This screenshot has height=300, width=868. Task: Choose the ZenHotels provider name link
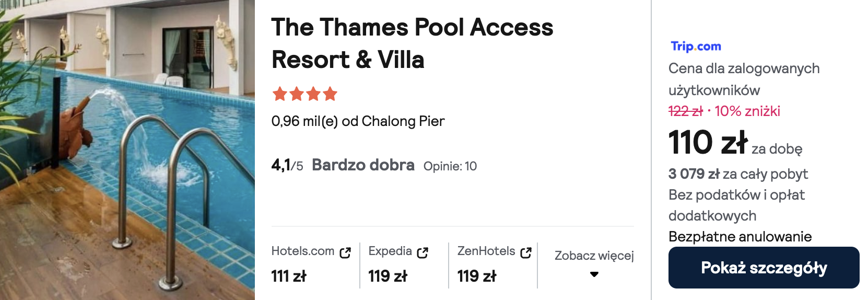pos(486,251)
